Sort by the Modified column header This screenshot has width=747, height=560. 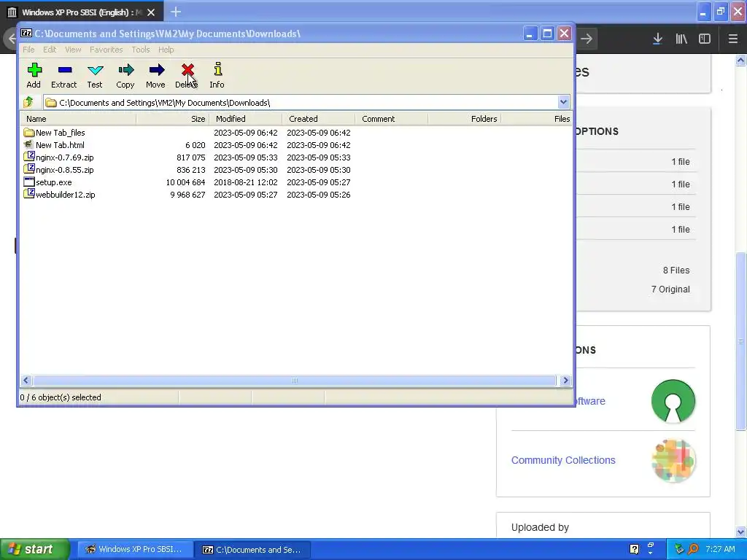pos(246,119)
